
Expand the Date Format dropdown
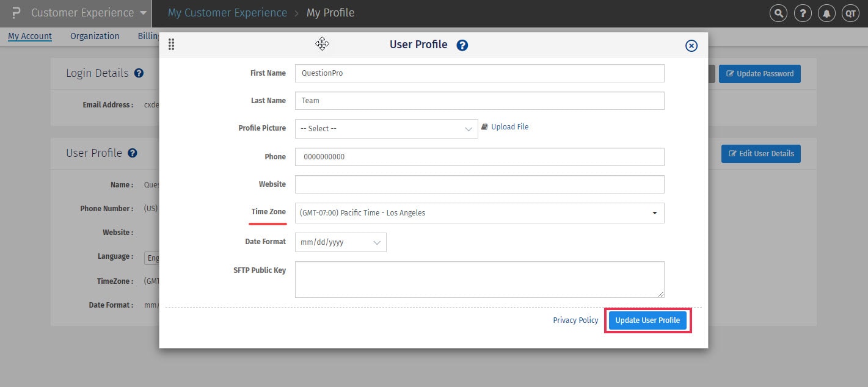click(x=340, y=242)
